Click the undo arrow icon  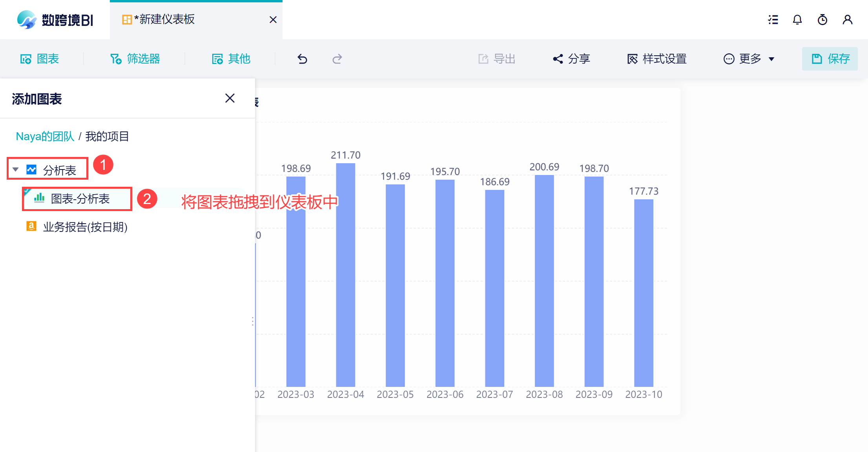(x=302, y=59)
